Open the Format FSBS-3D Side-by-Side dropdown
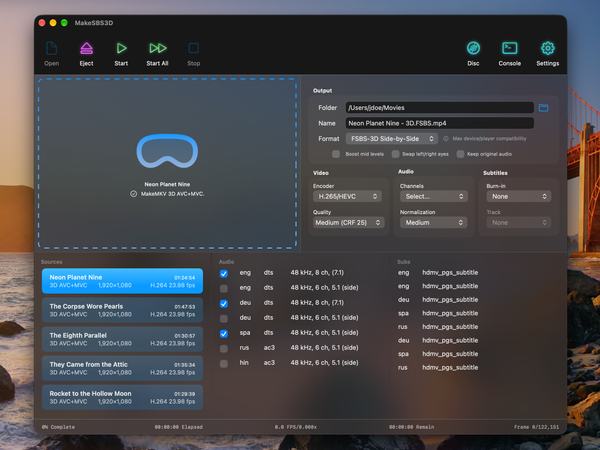 pyautogui.click(x=391, y=139)
